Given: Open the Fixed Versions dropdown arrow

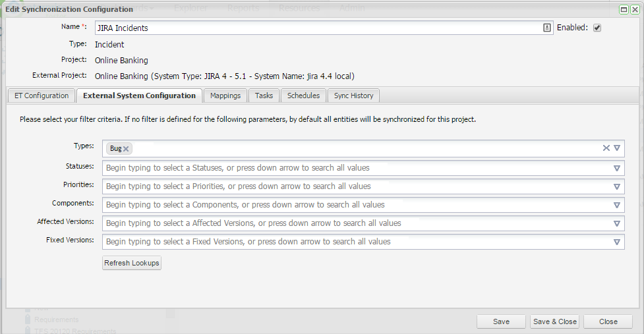Looking at the screenshot, I should click(617, 242).
